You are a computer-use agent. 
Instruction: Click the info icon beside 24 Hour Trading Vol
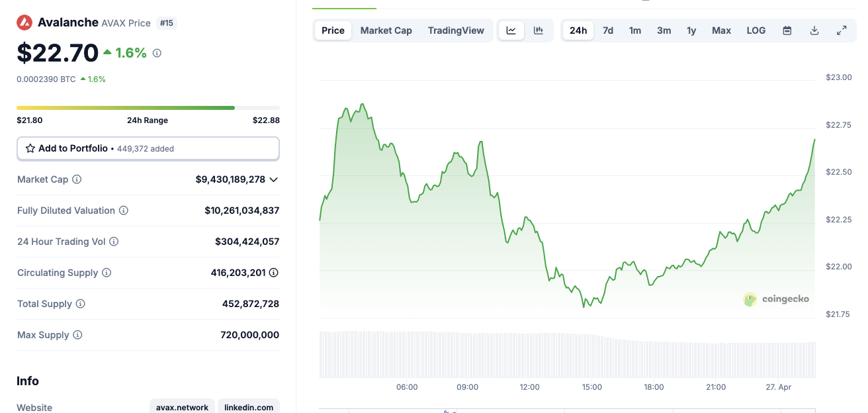tap(114, 242)
